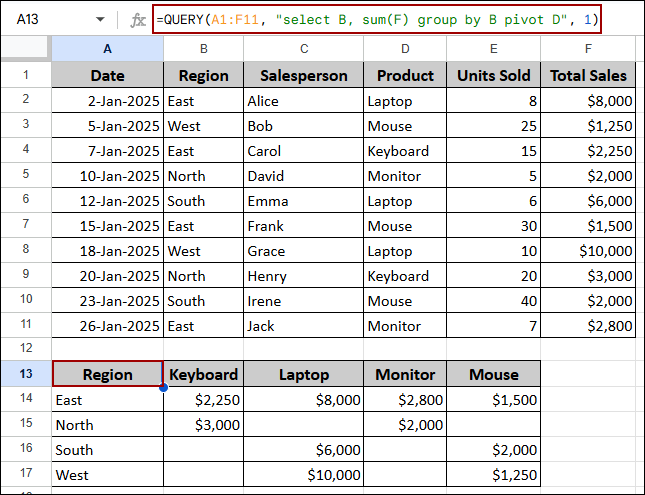Click the cell containing Alice

[304, 101]
